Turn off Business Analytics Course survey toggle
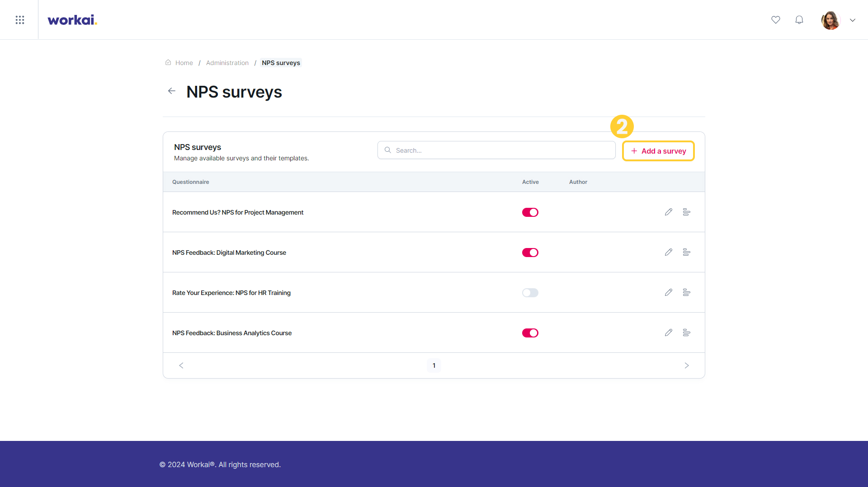The width and height of the screenshot is (868, 487). pyautogui.click(x=530, y=333)
